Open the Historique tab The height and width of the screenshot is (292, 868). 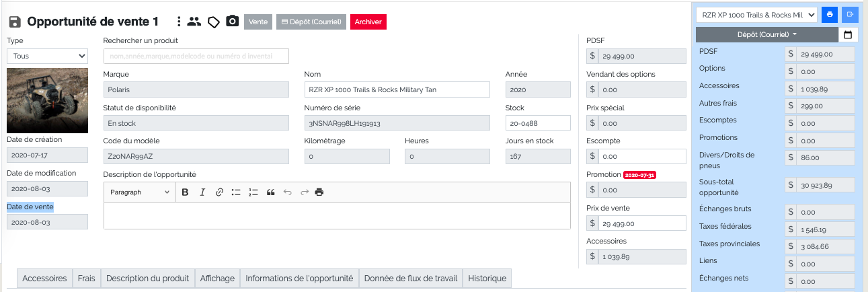pos(487,279)
